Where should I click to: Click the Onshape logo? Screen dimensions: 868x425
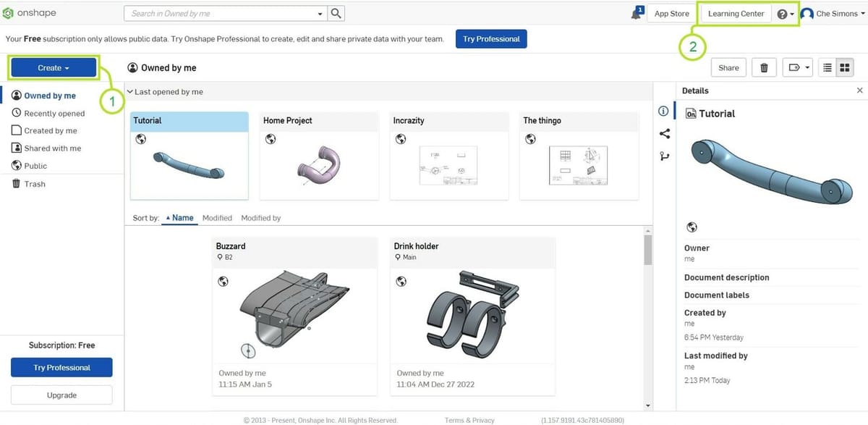click(30, 13)
